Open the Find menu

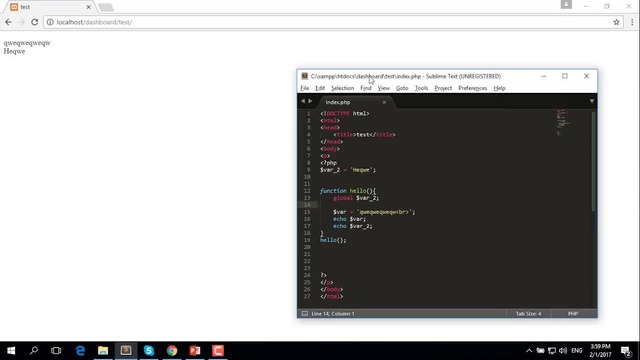pyautogui.click(x=366, y=88)
